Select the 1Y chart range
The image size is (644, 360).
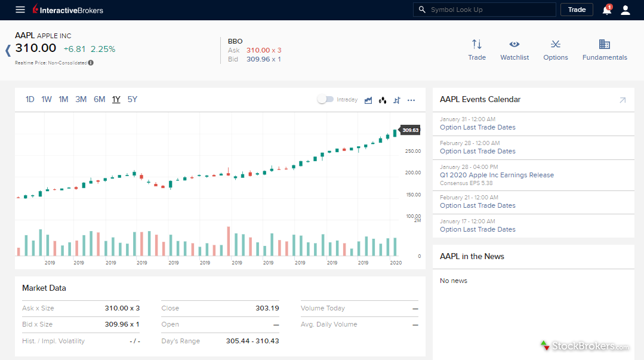(116, 100)
